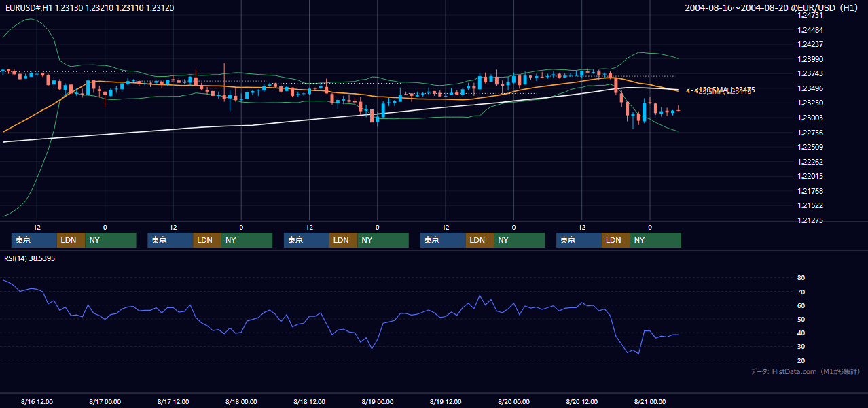
Task: Click the RSI(14) 38.5395 indicator label
Action: pyautogui.click(x=30, y=258)
